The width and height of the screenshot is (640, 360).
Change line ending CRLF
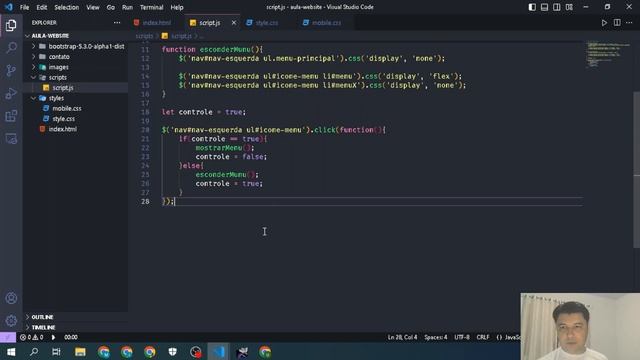[482, 337]
